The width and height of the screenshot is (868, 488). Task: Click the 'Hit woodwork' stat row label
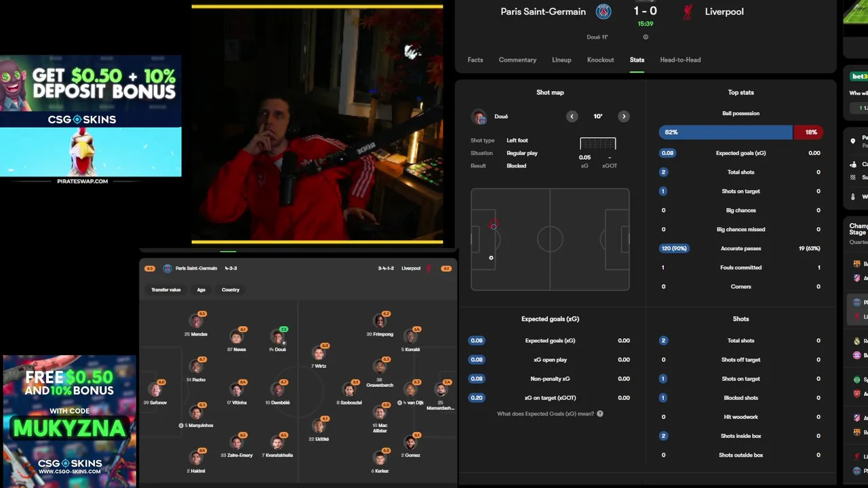[741, 417]
